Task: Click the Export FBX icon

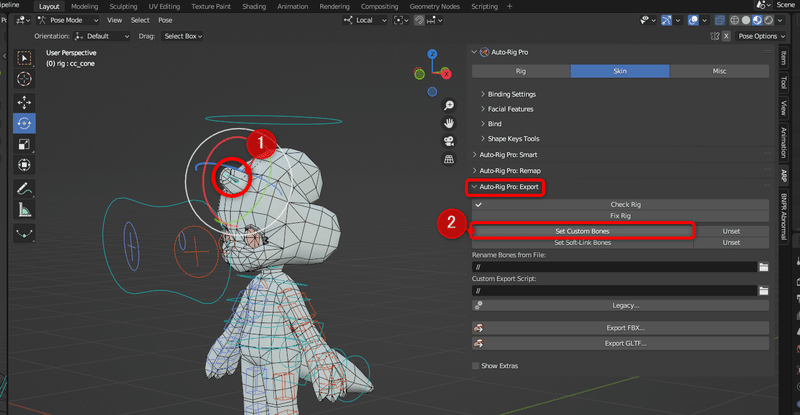Action: [x=479, y=328]
